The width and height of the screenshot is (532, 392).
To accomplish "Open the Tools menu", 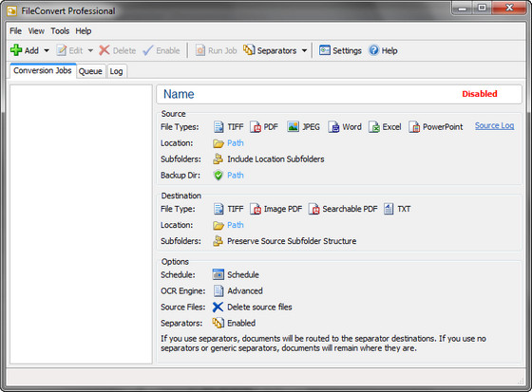I will click(x=60, y=31).
